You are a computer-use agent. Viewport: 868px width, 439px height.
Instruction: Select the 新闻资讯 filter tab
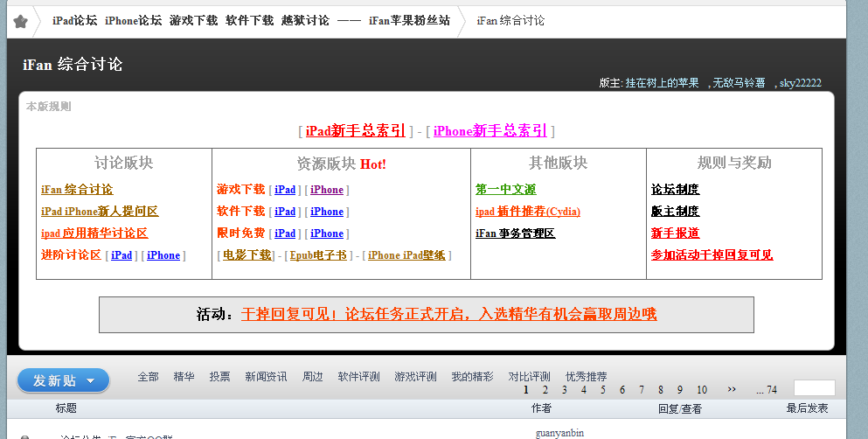(266, 376)
